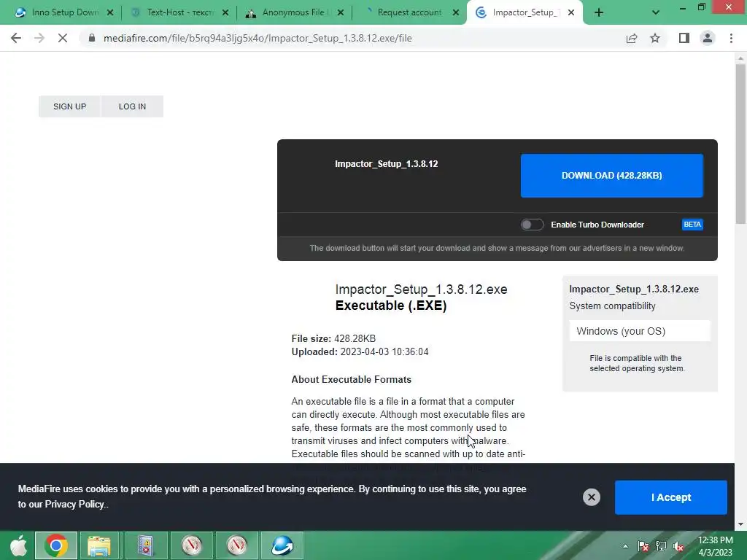Click the BETA badge
The width and height of the screenshot is (747, 560).
coord(692,225)
